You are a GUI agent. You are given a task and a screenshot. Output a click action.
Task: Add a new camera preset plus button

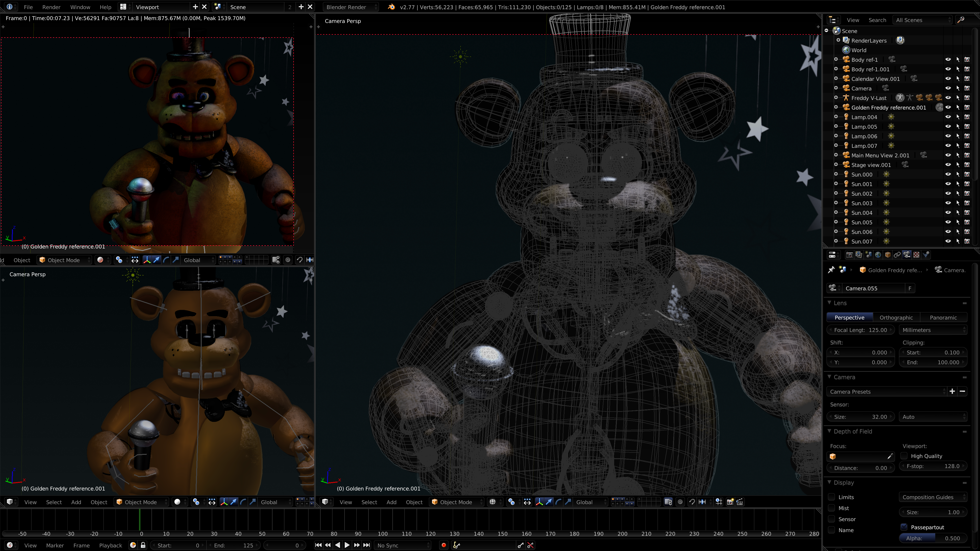click(952, 392)
